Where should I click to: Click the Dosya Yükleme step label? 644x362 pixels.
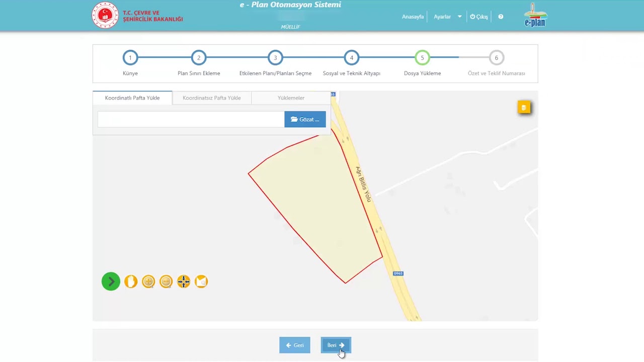point(422,73)
